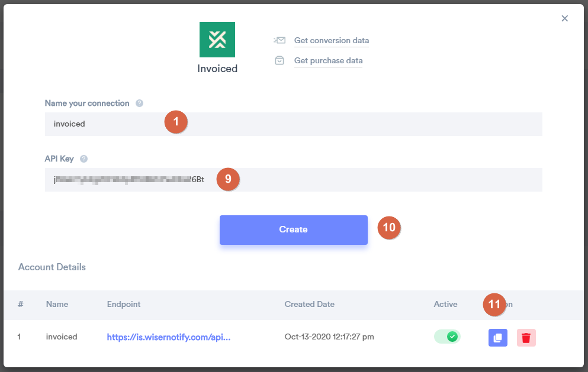Click the Account Details heading
588x372 pixels.
point(52,267)
